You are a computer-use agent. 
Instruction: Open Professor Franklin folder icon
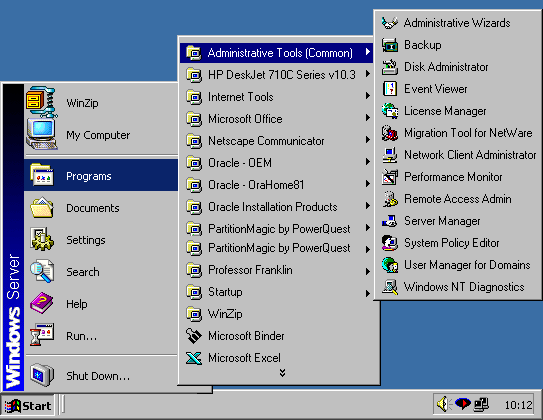[194, 270]
